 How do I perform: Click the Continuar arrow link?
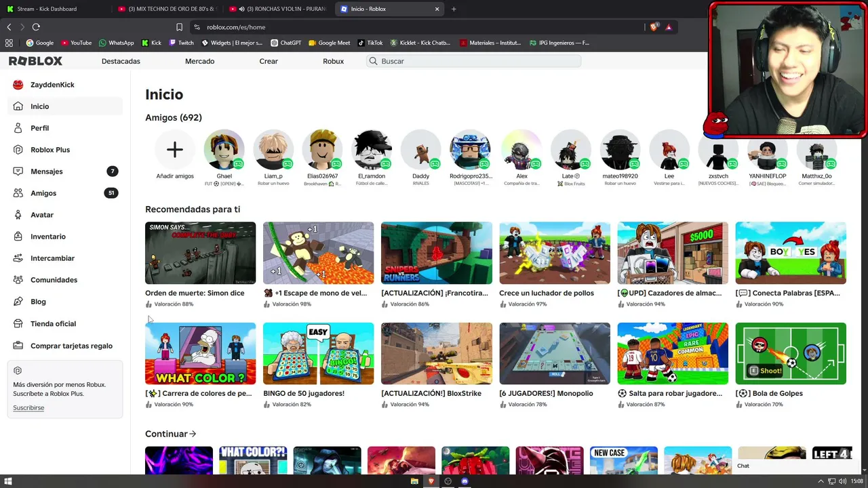[170, 434]
